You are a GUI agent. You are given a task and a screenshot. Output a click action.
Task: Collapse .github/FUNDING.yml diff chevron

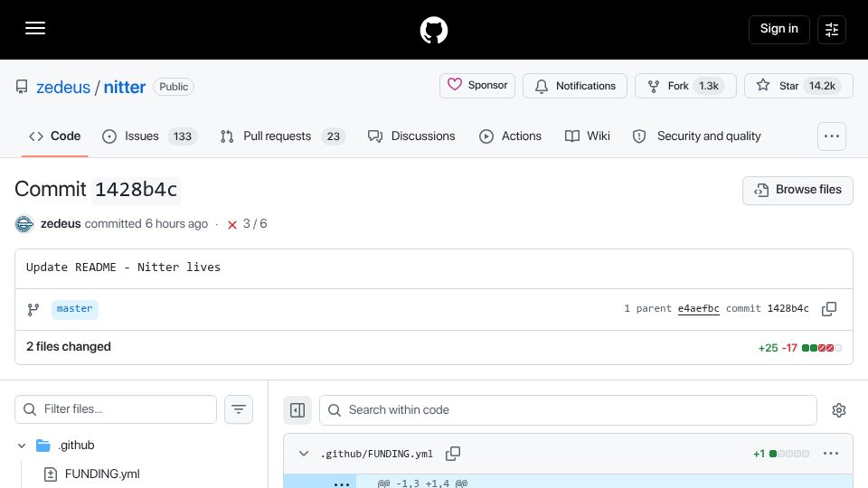point(304,454)
